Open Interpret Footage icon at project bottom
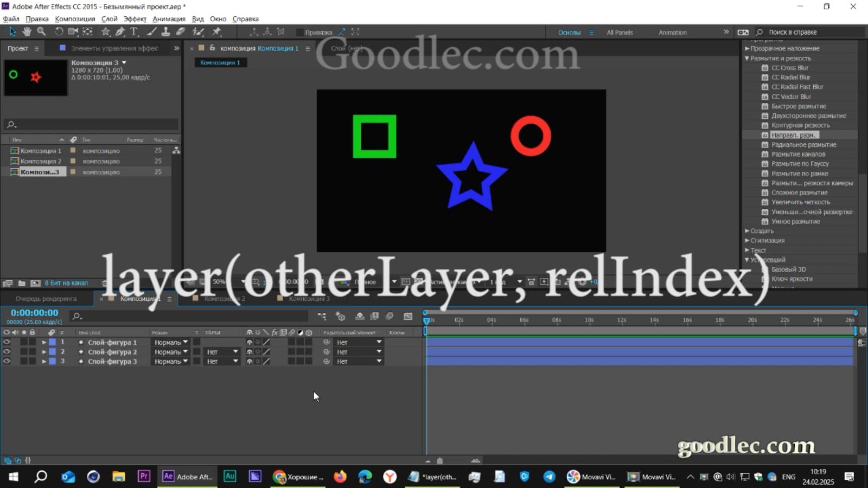This screenshot has height=488, width=868. (8, 283)
